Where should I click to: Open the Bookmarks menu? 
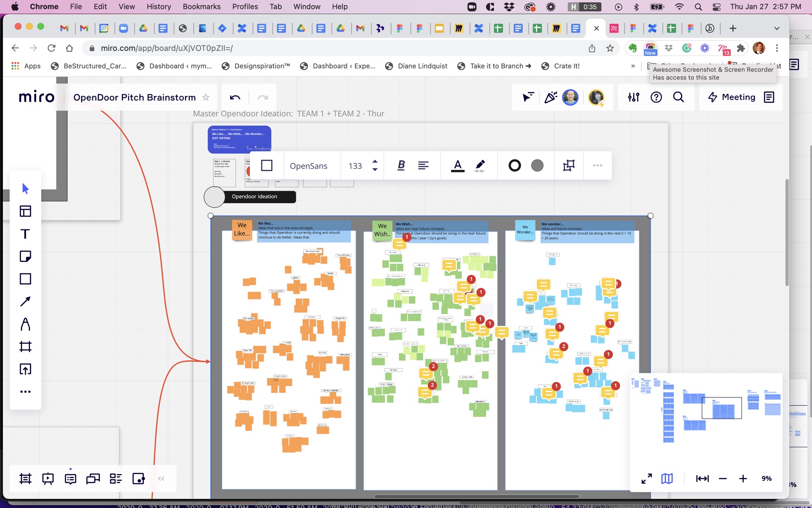(202, 7)
